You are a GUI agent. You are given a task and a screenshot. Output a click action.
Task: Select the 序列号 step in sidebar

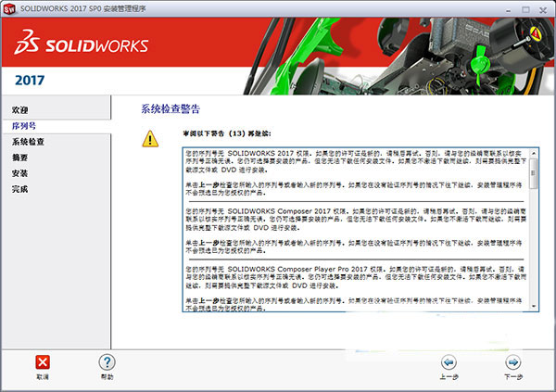tap(24, 126)
